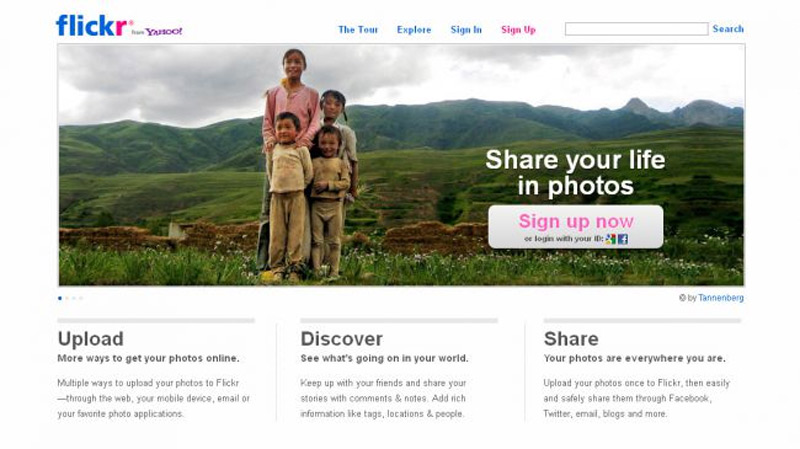Click the Upload section heading
This screenshot has height=449, width=800.
pos(90,339)
